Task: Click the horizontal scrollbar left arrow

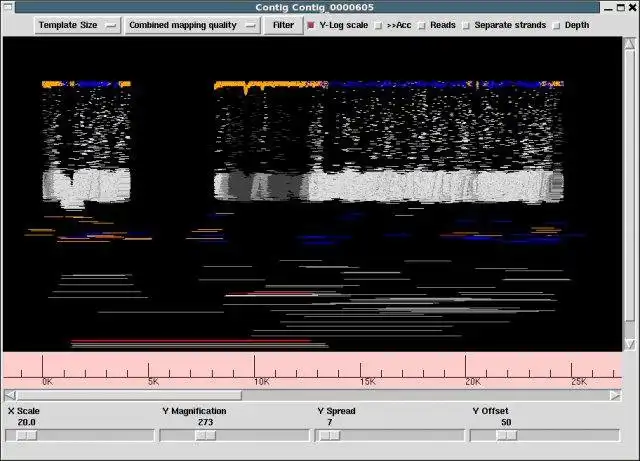Action: click(9, 395)
